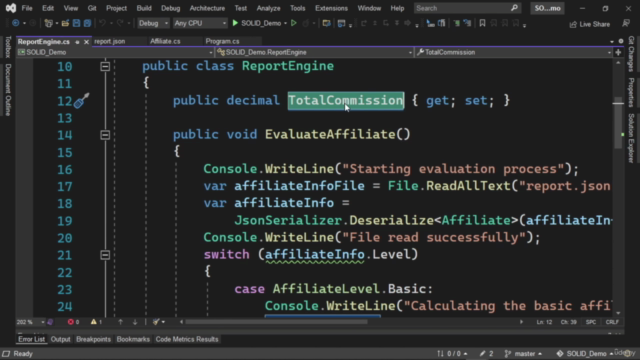Image resolution: width=640 pixels, height=360 pixels.
Task: Open the Extensions menu
Action: click(x=331, y=8)
